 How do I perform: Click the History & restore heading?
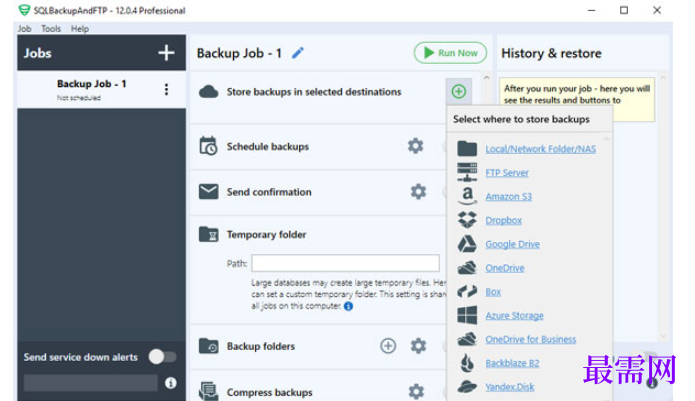pyautogui.click(x=551, y=53)
